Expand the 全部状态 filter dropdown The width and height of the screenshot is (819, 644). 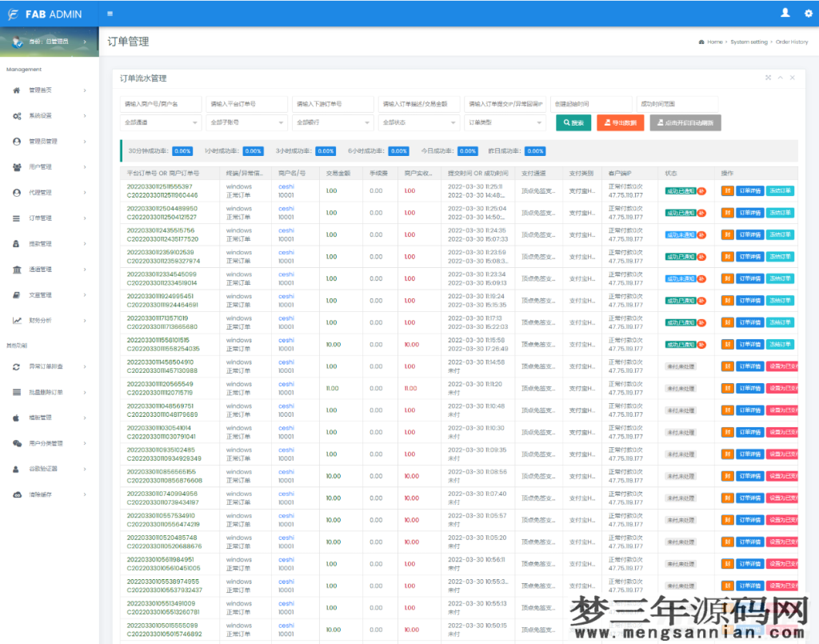[416, 122]
